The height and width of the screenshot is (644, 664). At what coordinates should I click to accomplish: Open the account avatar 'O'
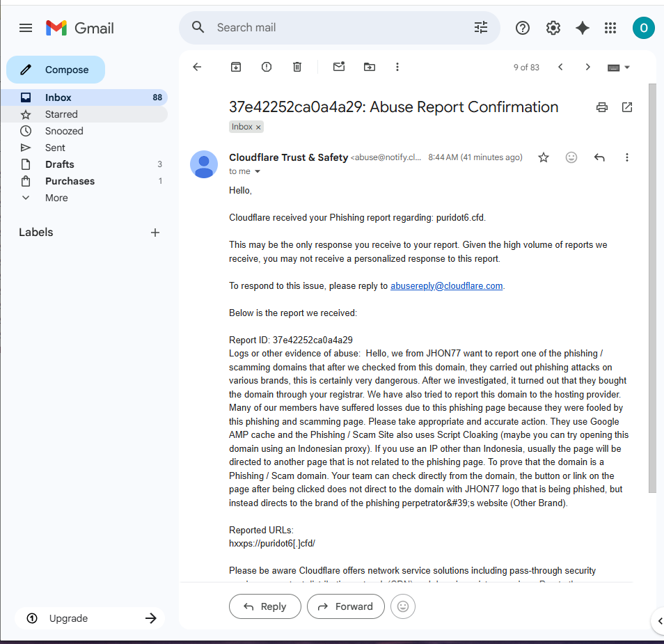tap(643, 28)
